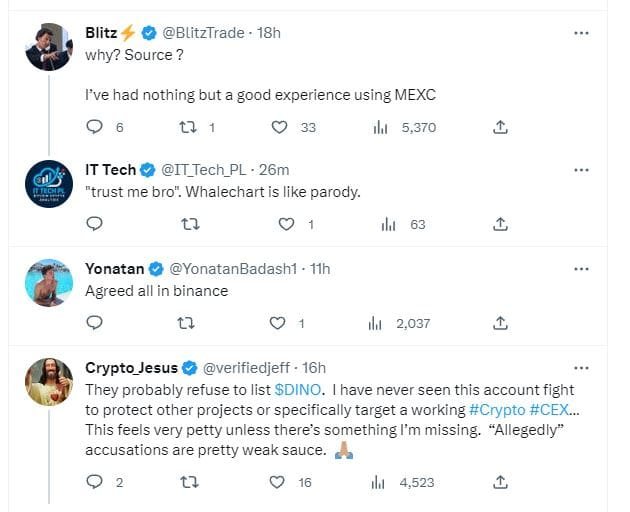Open more options on IT Tech's tweet
The image size is (630, 512).
click(581, 169)
